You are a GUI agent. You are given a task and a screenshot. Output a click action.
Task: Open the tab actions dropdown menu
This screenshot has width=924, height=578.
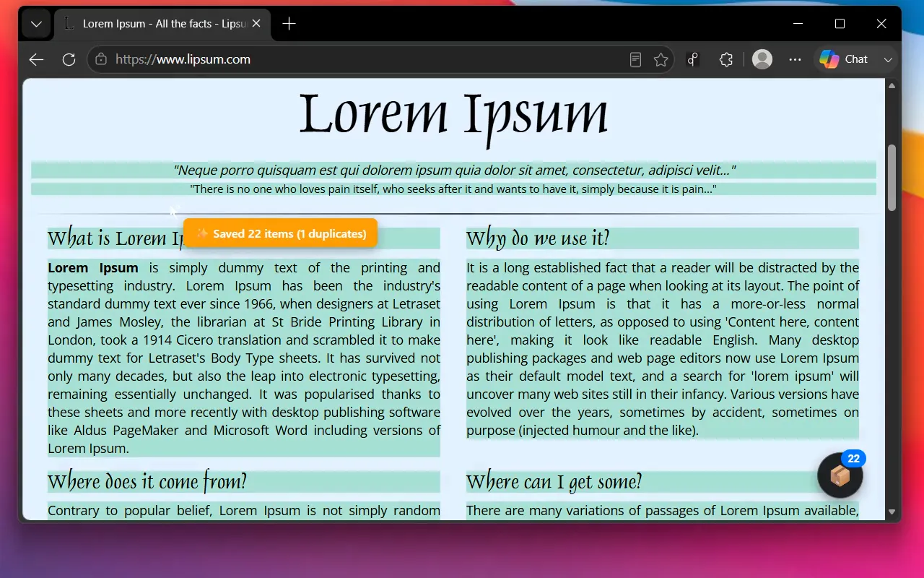[x=36, y=24]
